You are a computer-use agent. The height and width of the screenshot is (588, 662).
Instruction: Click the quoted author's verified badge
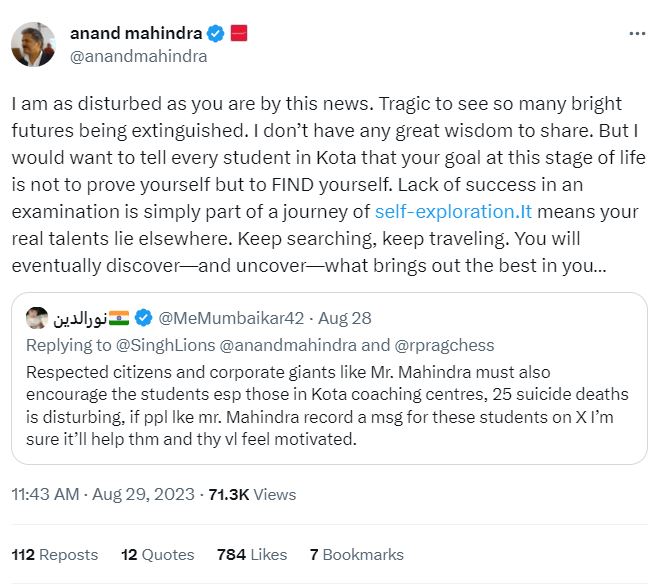[x=145, y=318]
